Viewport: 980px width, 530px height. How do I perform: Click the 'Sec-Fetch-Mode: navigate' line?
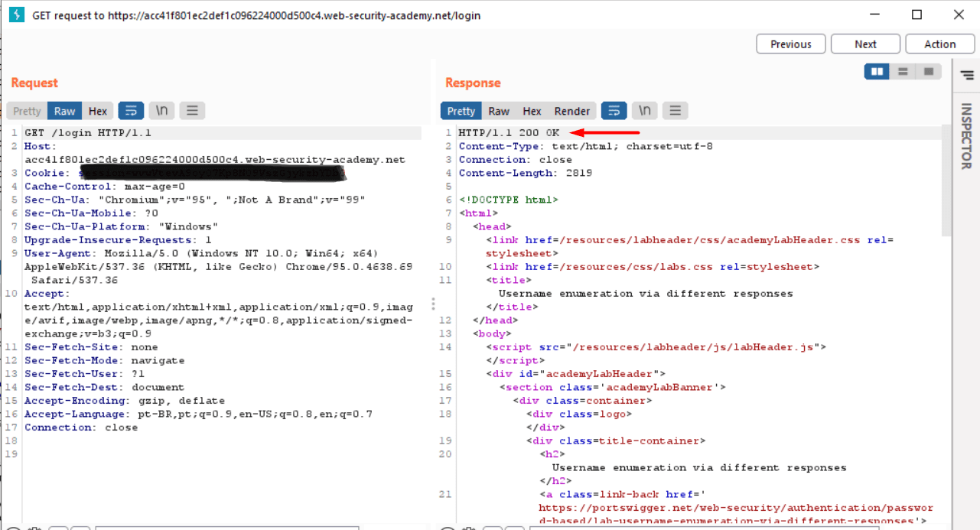pos(105,360)
